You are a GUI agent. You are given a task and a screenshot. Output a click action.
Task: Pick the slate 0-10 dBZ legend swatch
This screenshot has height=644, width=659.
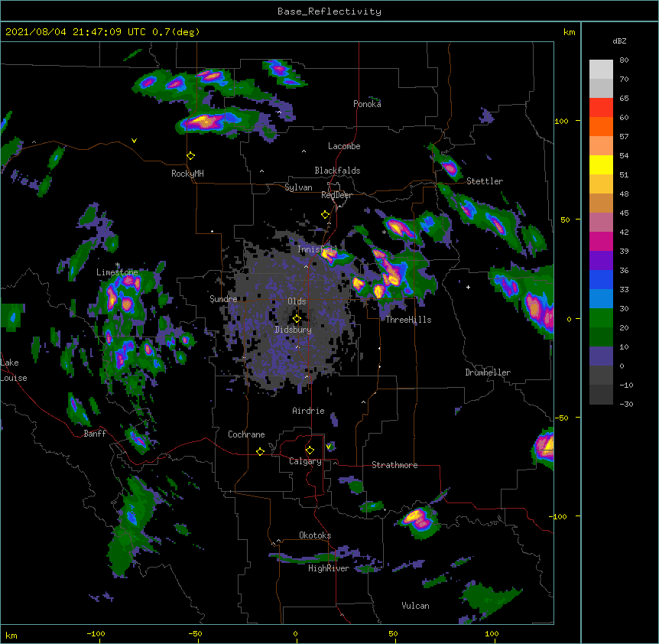click(x=601, y=356)
